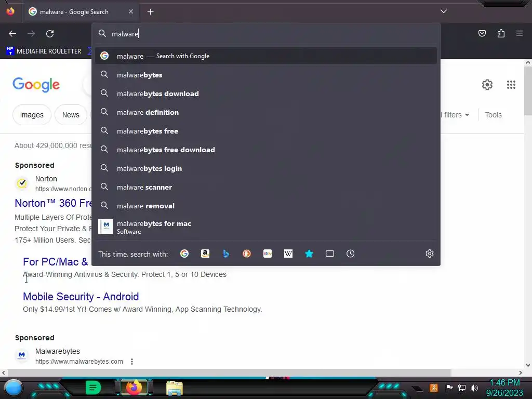The width and height of the screenshot is (532, 399).
Task: Open the Tools button
Action: (493, 115)
